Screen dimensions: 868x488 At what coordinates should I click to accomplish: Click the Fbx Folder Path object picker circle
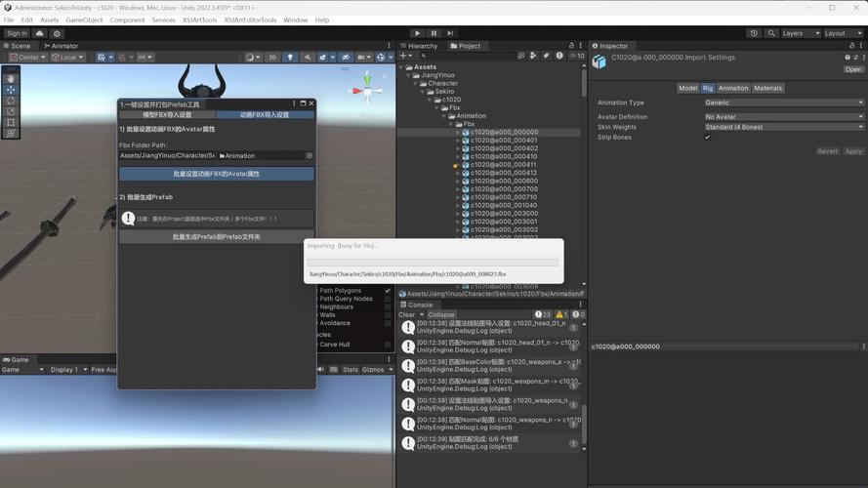click(x=310, y=156)
